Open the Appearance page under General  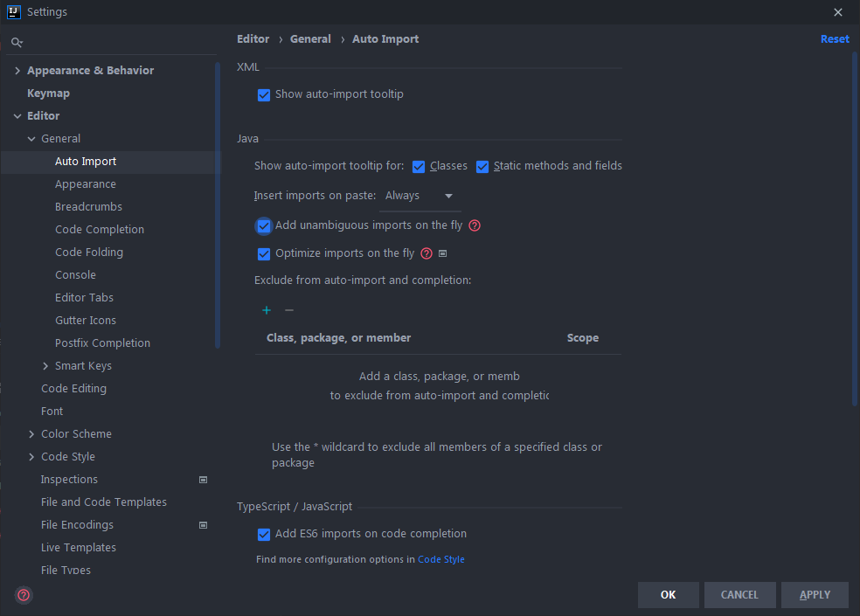86,184
